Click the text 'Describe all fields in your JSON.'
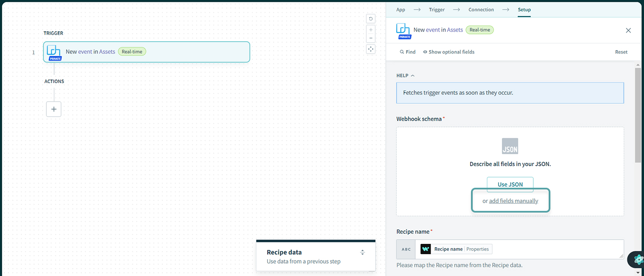 (510, 164)
